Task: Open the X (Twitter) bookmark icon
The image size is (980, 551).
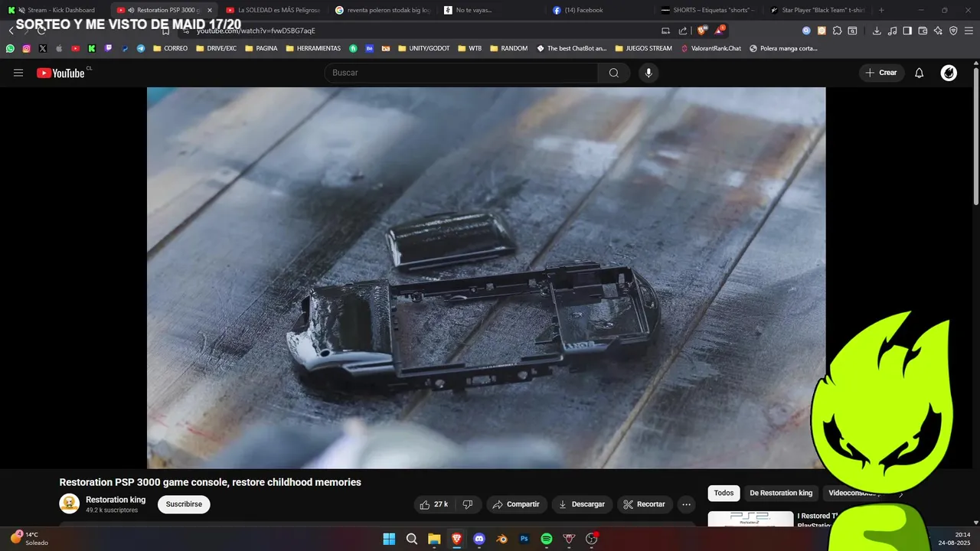Action: pos(42,48)
